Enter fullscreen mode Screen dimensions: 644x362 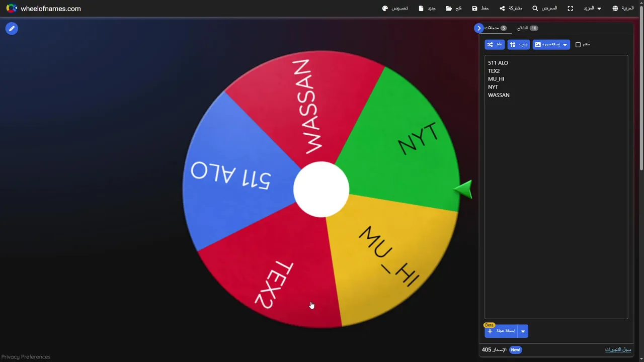[570, 9]
